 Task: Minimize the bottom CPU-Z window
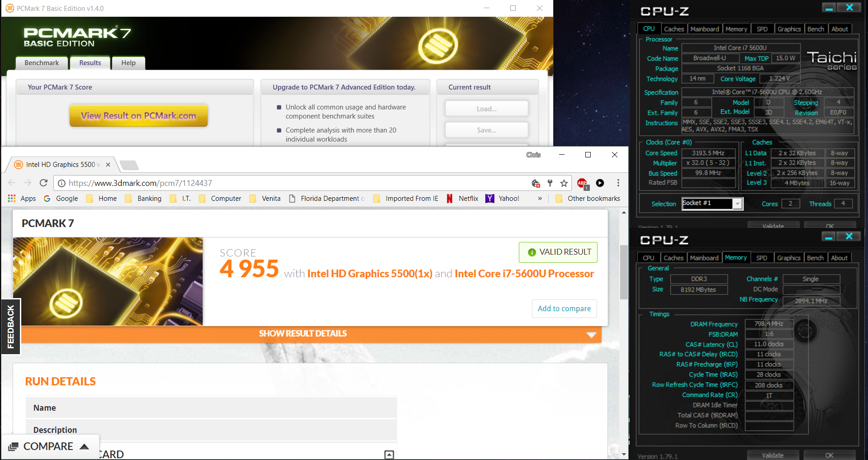[829, 237]
